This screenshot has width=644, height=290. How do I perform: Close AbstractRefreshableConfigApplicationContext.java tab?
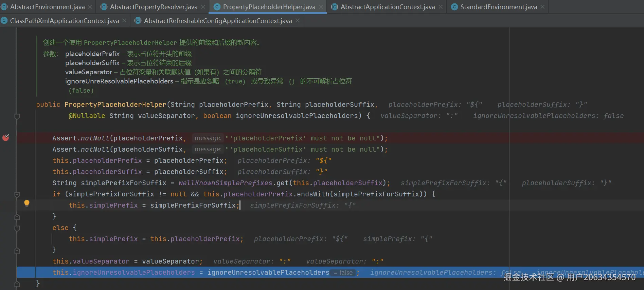click(x=298, y=21)
